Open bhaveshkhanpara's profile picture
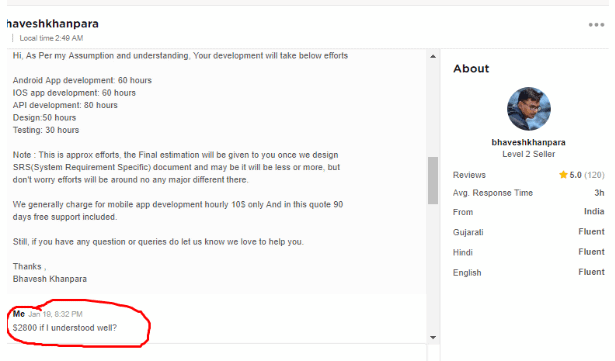The height and width of the screenshot is (361, 615). coord(528,109)
